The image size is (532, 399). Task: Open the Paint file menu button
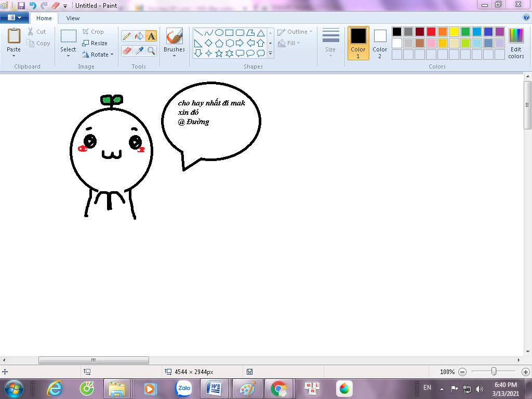(14, 17)
